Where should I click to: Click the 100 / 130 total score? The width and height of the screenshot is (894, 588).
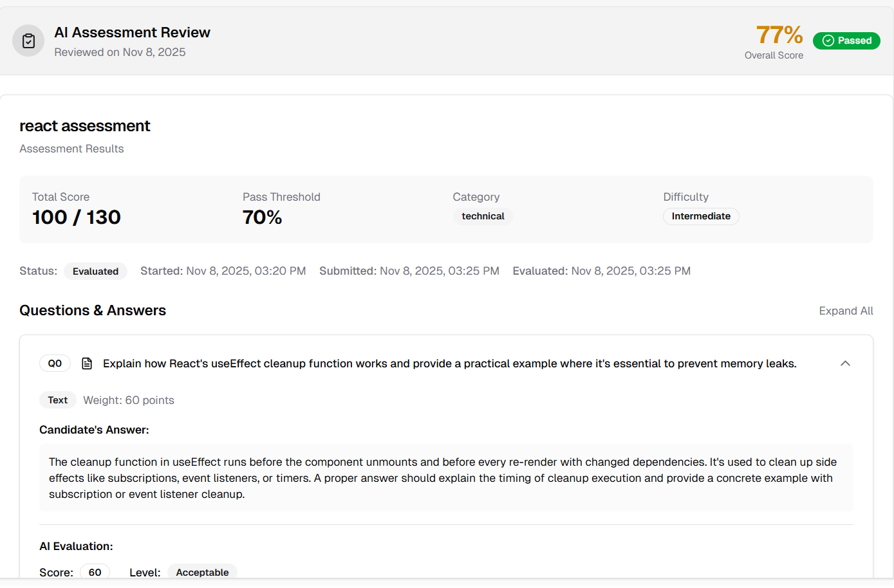pos(77,217)
